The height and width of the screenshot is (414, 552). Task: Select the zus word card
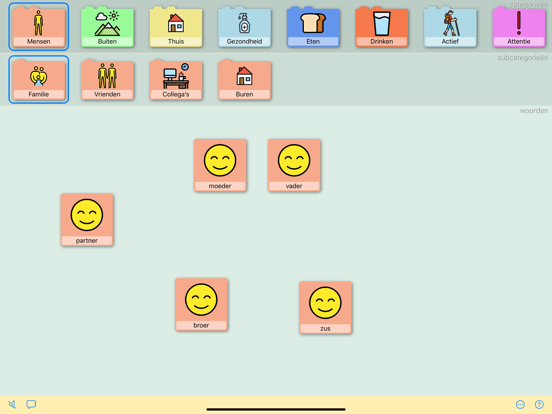point(325,308)
